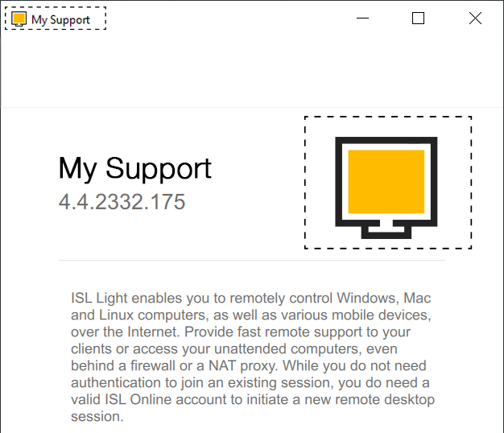This screenshot has height=433, width=504.
Task: Close the My Support window
Action: 475,19
